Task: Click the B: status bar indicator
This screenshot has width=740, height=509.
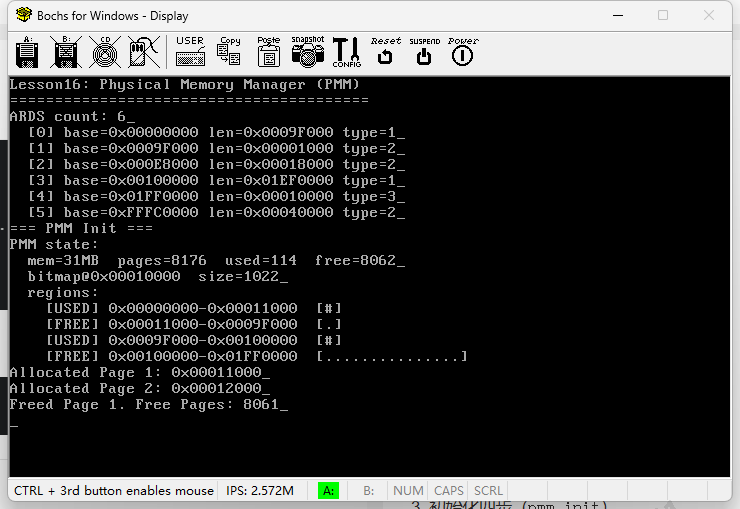Action: tap(369, 491)
